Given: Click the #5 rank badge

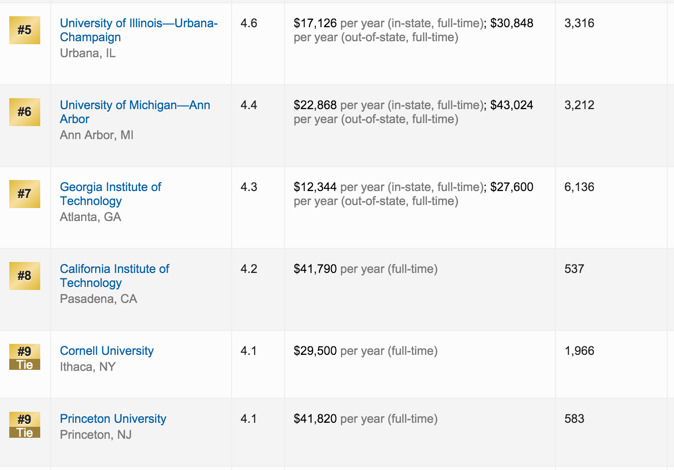Looking at the screenshot, I should click(25, 30).
